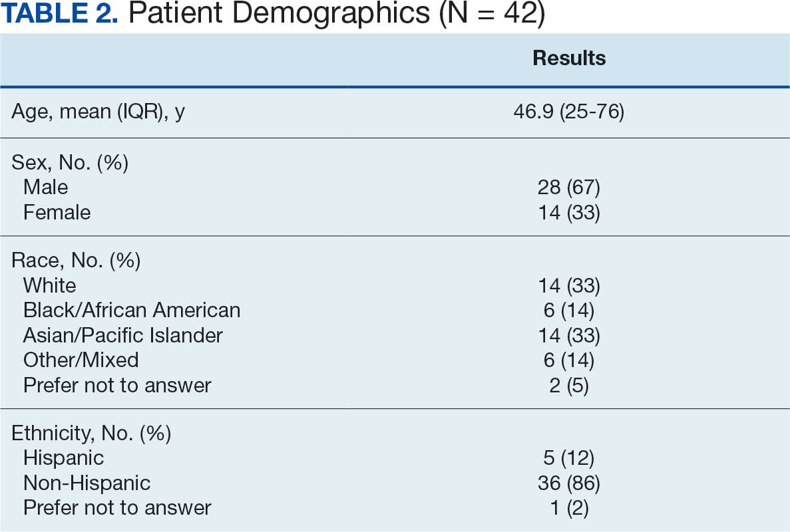Select the "White" row label
Viewport: 790px width, 532px height.
tap(49, 285)
